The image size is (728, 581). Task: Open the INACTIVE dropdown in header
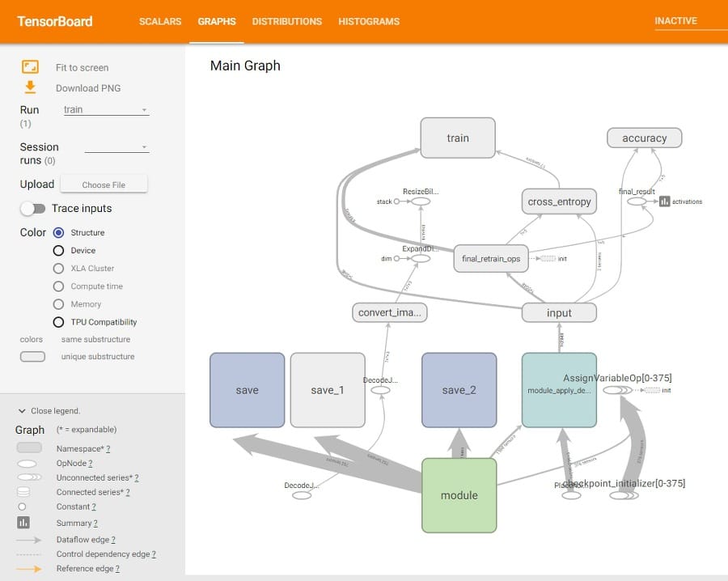(x=689, y=21)
